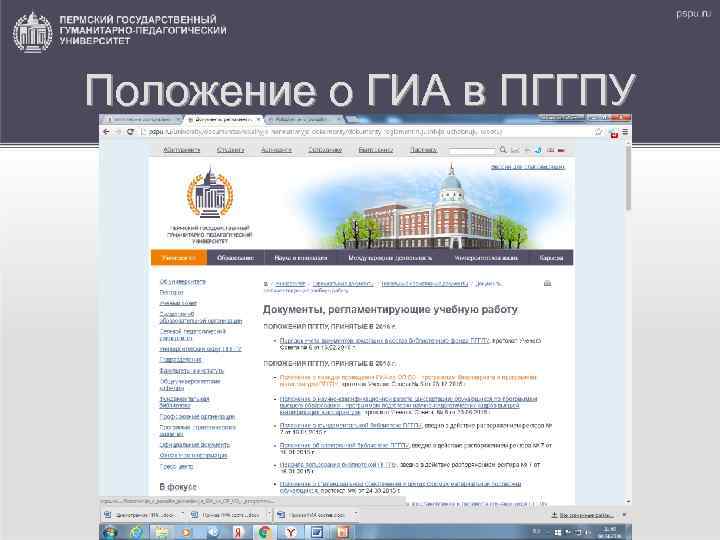
Task: Click the site search input field
Action: [x=472, y=150]
